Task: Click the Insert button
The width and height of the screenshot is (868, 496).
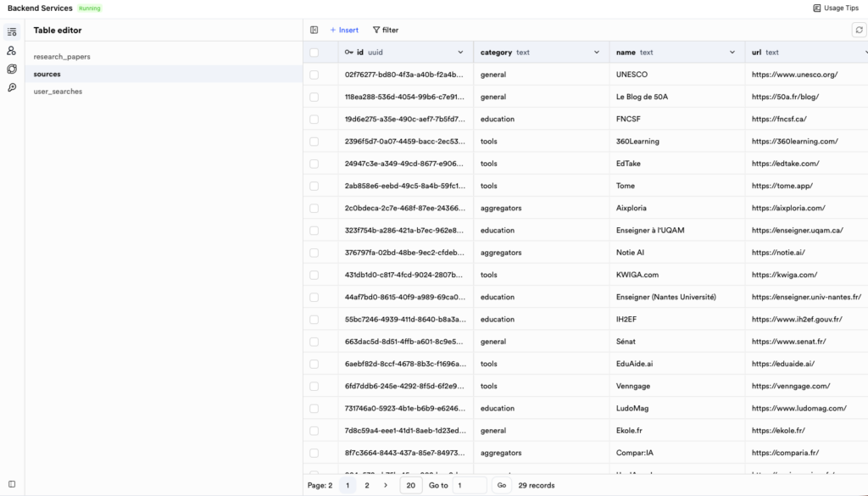Action: click(x=344, y=30)
